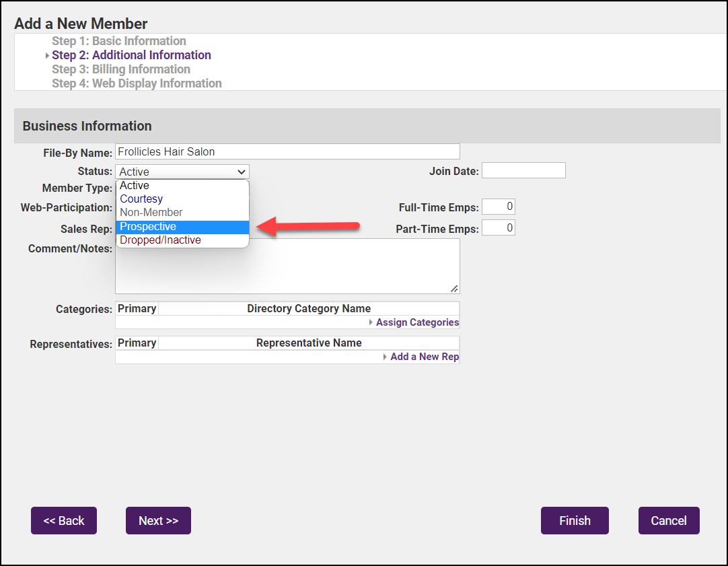Focus the Part-Time Emps field
This screenshot has height=566, width=728.
click(x=499, y=228)
